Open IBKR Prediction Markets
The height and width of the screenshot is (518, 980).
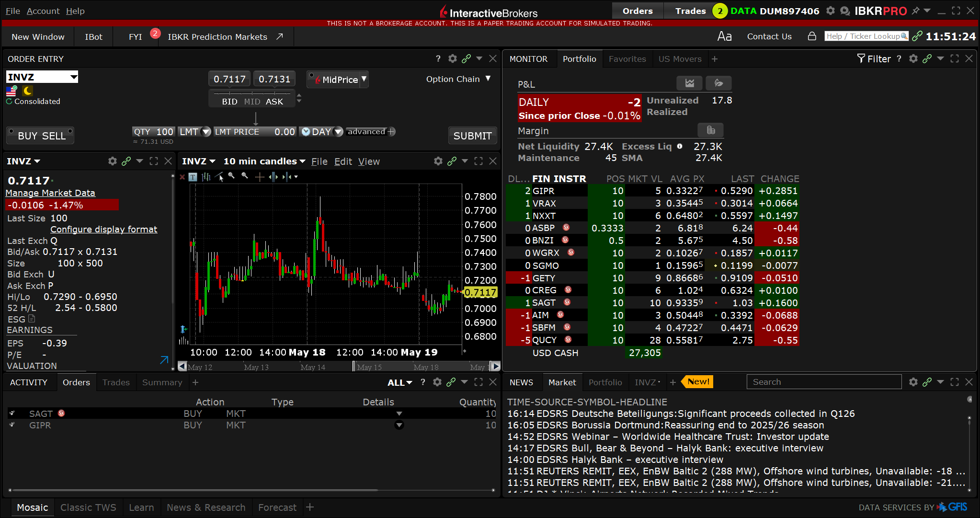click(225, 36)
